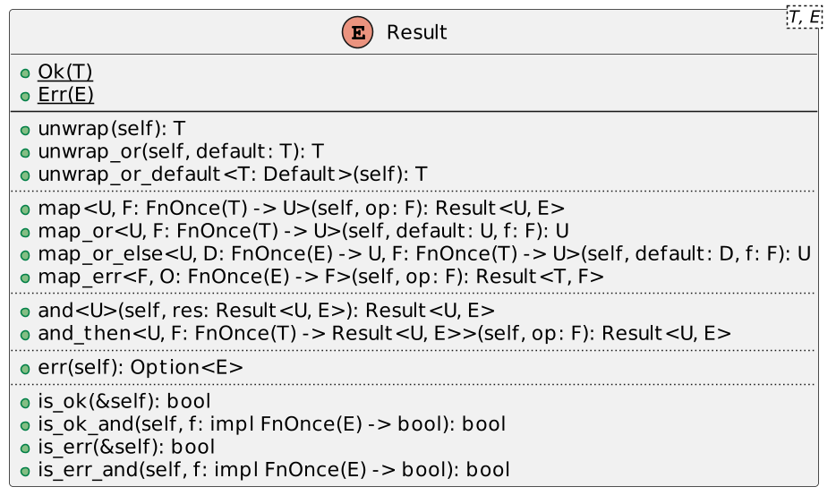Select the Ok(T) variant text
Image resolution: width=836 pixels, height=504 pixels.
[65, 72]
